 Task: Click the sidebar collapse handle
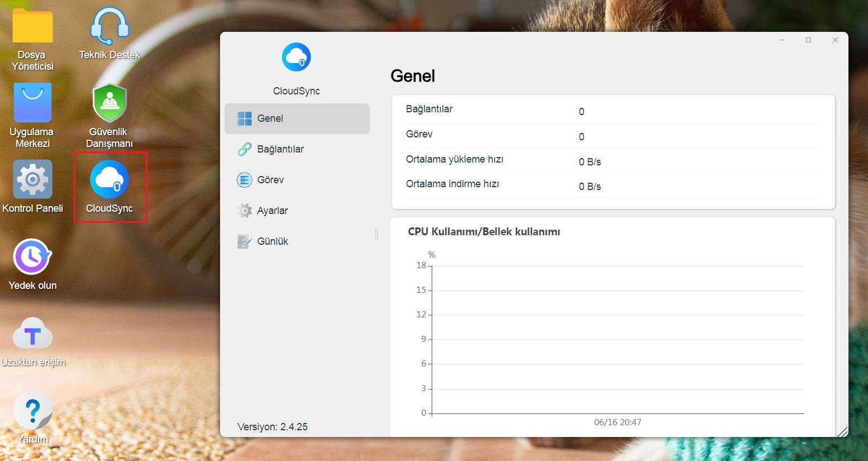pyautogui.click(x=376, y=235)
